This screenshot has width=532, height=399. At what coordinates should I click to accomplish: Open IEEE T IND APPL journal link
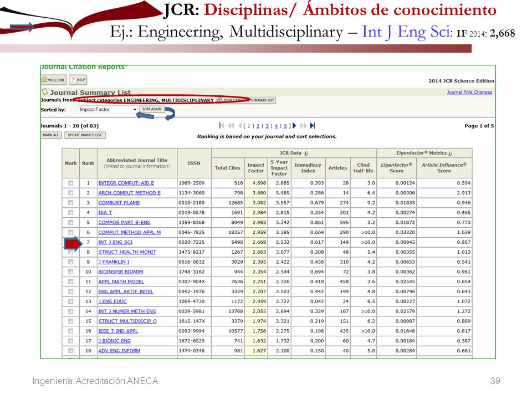tap(119, 331)
